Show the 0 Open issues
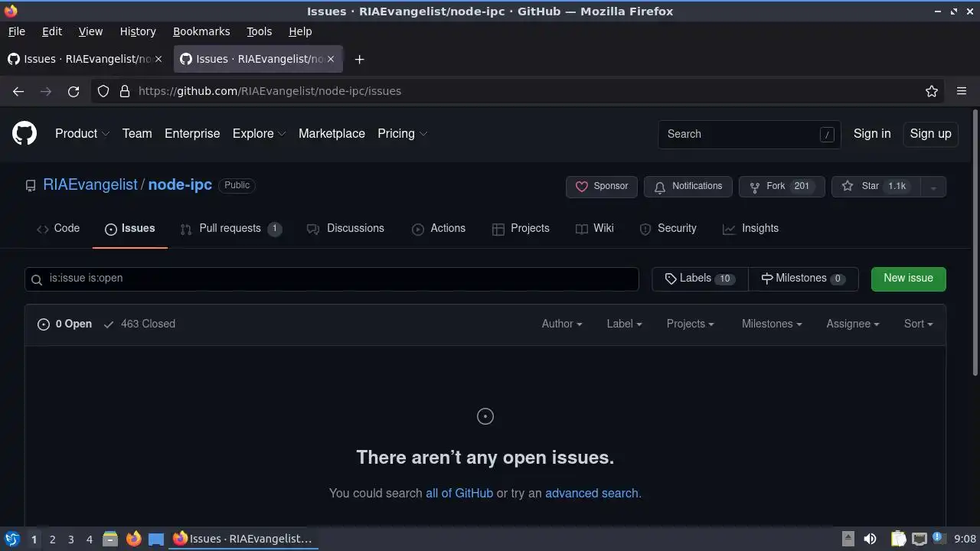This screenshot has height=551, width=980. pyautogui.click(x=64, y=324)
